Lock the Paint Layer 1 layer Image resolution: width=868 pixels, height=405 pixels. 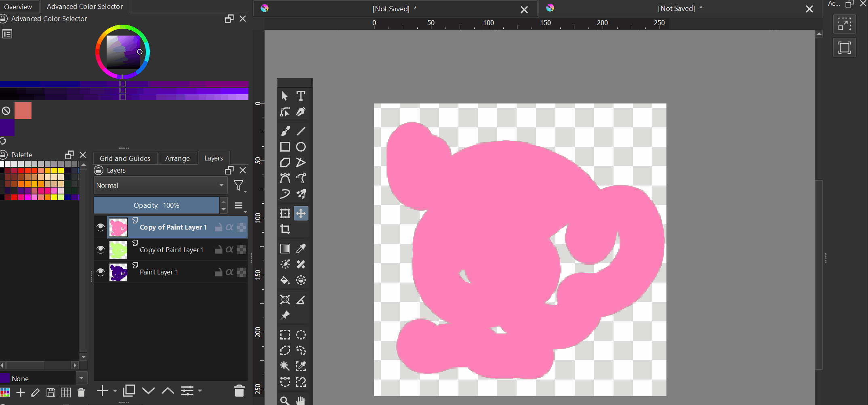(219, 272)
